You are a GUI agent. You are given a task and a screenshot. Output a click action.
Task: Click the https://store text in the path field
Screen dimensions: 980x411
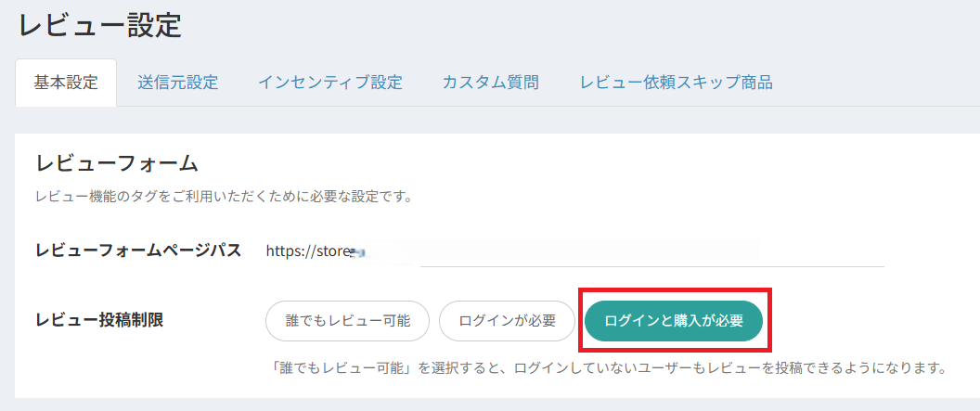click(304, 250)
